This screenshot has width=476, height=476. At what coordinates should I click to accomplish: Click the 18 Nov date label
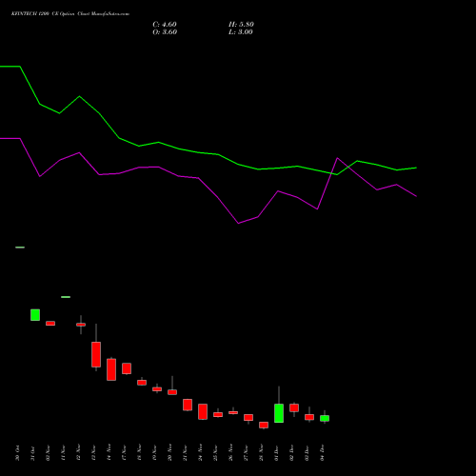(139, 453)
